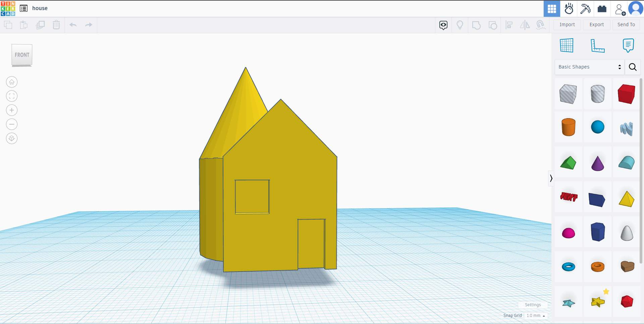Collapse the shapes panel chevron
Image resolution: width=644 pixels, height=324 pixels.
pos(551,178)
